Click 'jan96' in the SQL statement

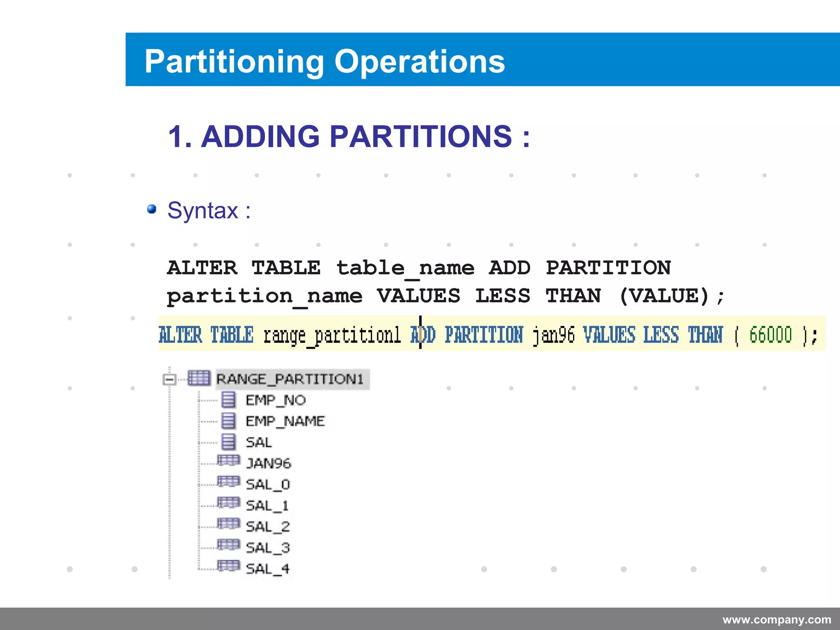(x=554, y=336)
